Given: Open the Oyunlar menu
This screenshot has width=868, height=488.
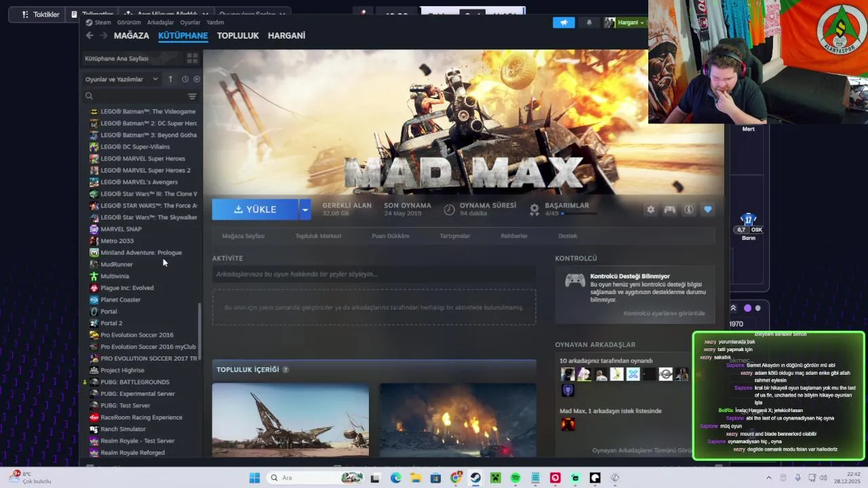Looking at the screenshot, I should pos(190,22).
